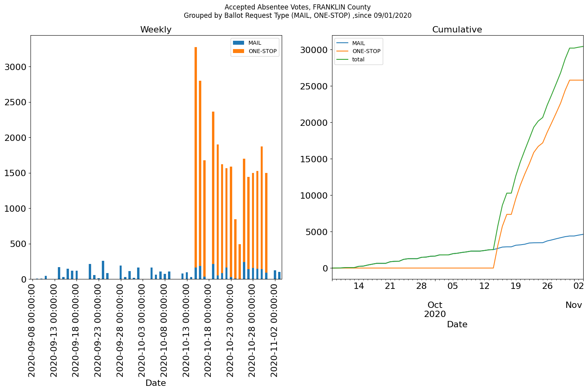Click the 19 tick label on Cumulative x-axis
588x391 pixels.
[515, 286]
